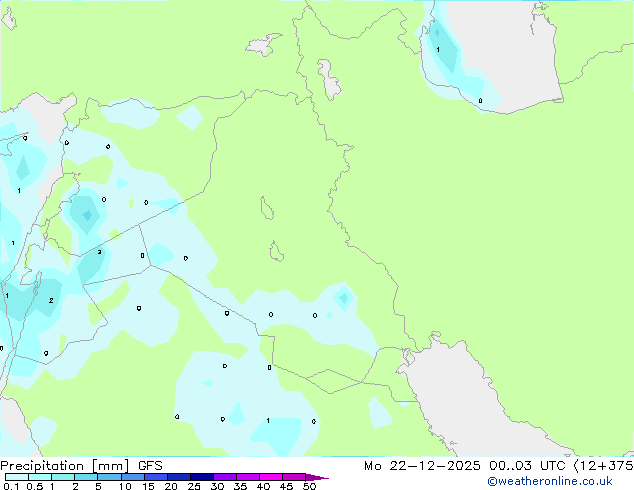The width and height of the screenshot is (634, 490).
Task: Select the 40 to 45 mm magenta swatch
Action: 271,477
